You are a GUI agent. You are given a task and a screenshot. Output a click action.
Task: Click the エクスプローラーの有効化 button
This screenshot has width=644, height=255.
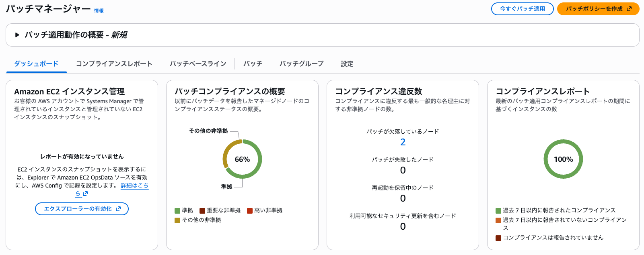(x=81, y=208)
